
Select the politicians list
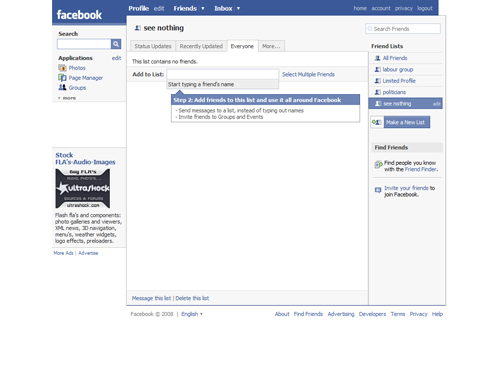394,92
